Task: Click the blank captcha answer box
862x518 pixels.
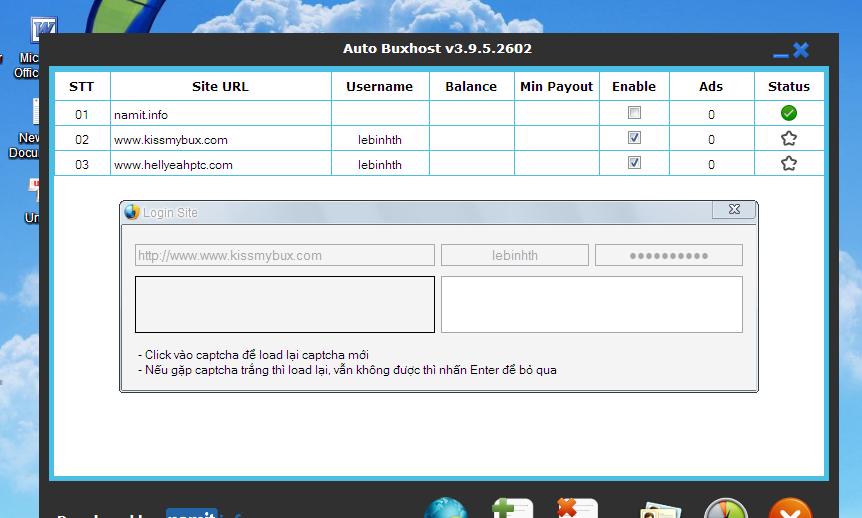Action: pyautogui.click(x=592, y=304)
